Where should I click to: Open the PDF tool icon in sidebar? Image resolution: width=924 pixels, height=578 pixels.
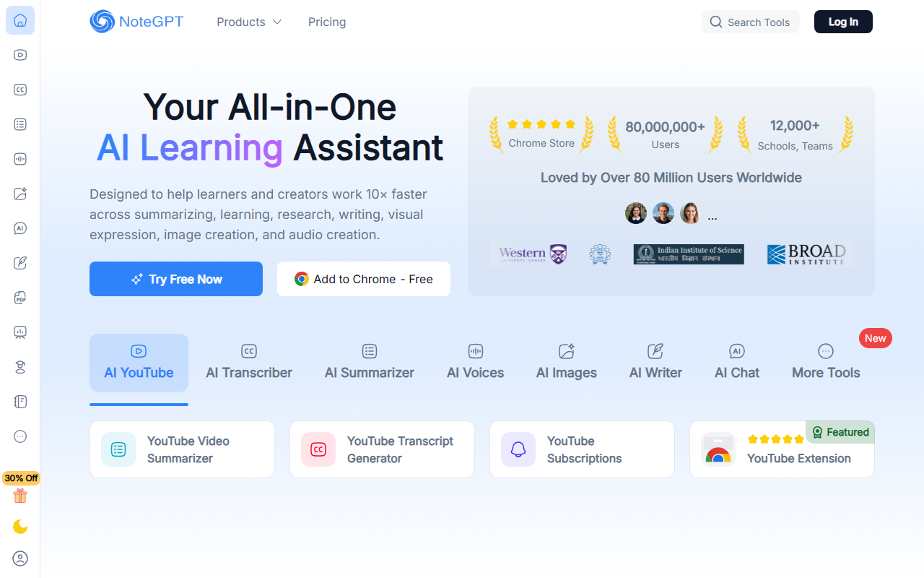20,298
